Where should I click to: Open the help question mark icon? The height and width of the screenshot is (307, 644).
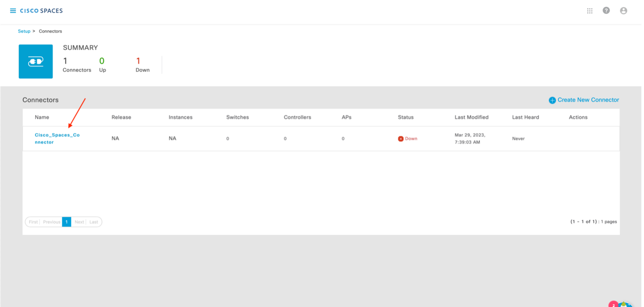tap(606, 10)
